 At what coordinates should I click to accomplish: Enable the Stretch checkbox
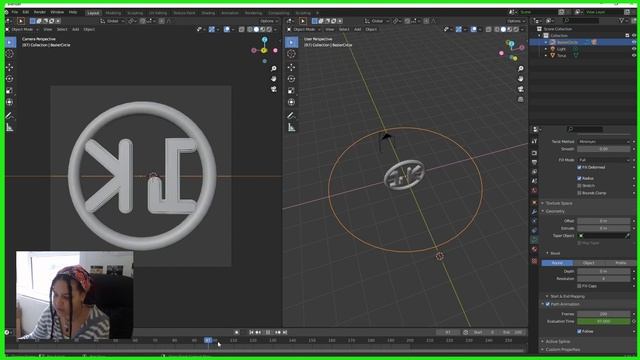pyautogui.click(x=579, y=186)
